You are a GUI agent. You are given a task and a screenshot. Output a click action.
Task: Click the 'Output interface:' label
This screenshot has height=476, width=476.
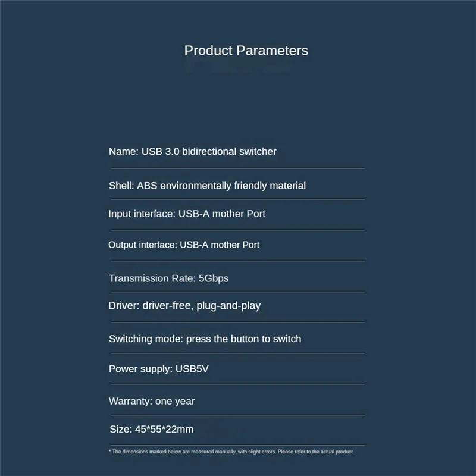(x=143, y=245)
